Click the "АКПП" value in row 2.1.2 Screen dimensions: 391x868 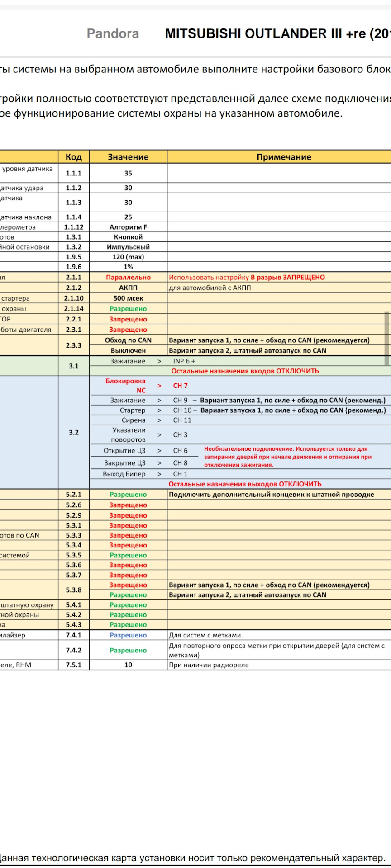coord(128,288)
